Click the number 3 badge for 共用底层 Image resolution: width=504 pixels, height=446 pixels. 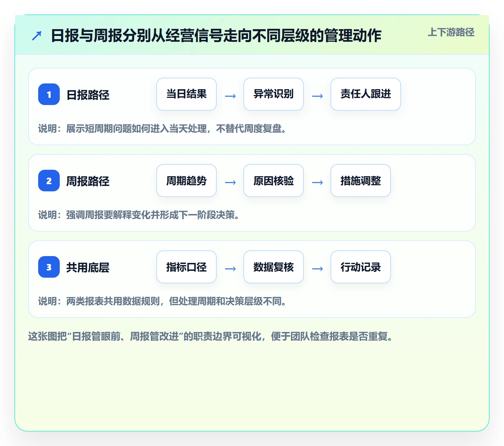(49, 267)
